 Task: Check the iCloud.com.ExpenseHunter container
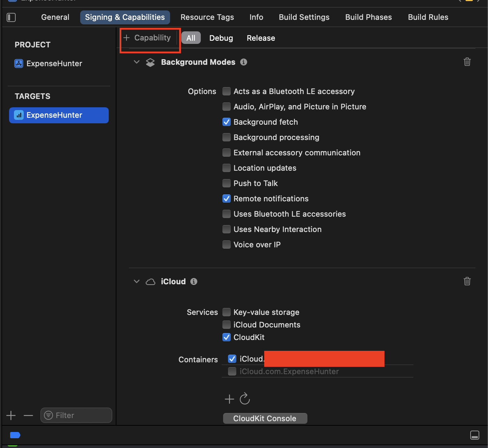click(x=232, y=371)
